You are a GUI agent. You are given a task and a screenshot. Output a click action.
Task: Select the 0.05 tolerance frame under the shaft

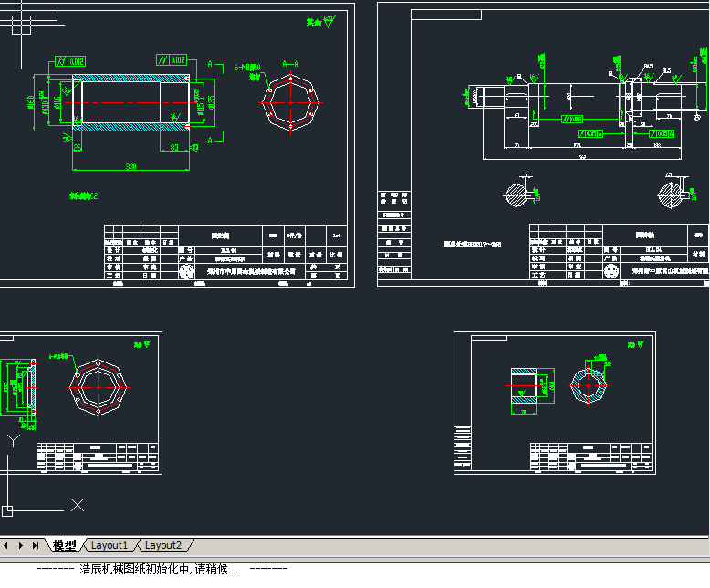[x=572, y=119]
